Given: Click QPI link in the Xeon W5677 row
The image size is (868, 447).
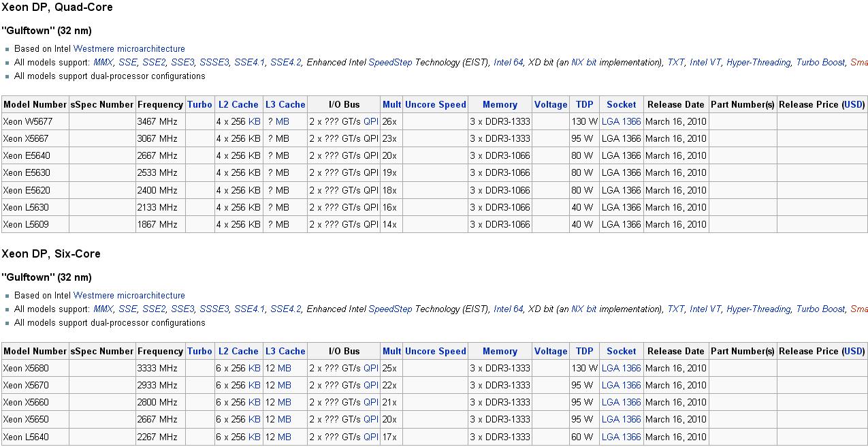Looking at the screenshot, I should click(x=371, y=122).
